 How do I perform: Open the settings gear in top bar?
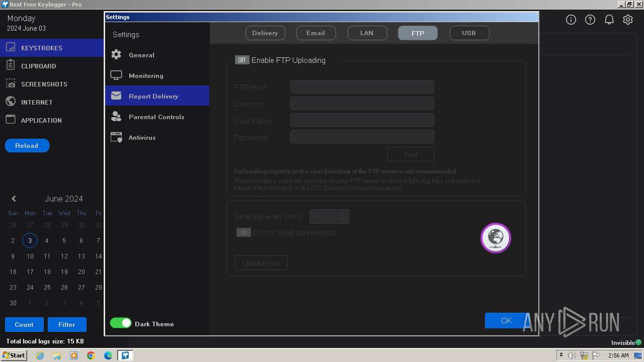[x=628, y=20]
